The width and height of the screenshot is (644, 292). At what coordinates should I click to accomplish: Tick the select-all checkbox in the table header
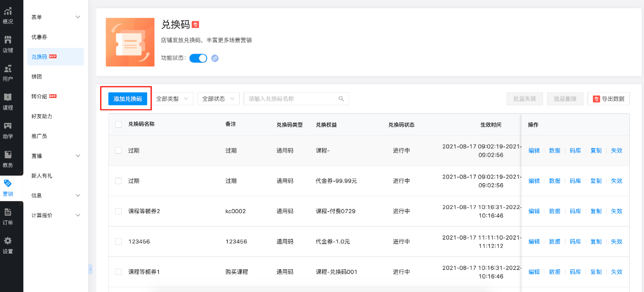118,124
